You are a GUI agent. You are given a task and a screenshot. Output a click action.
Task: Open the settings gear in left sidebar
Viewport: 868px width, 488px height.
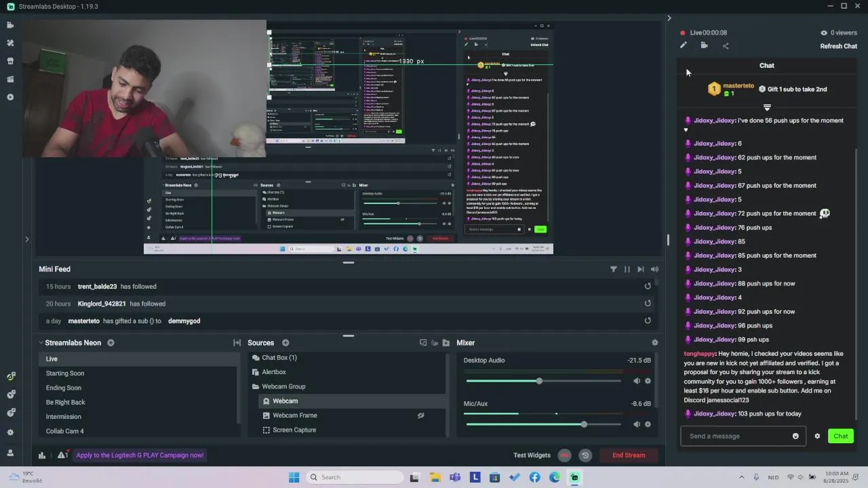(x=10, y=432)
